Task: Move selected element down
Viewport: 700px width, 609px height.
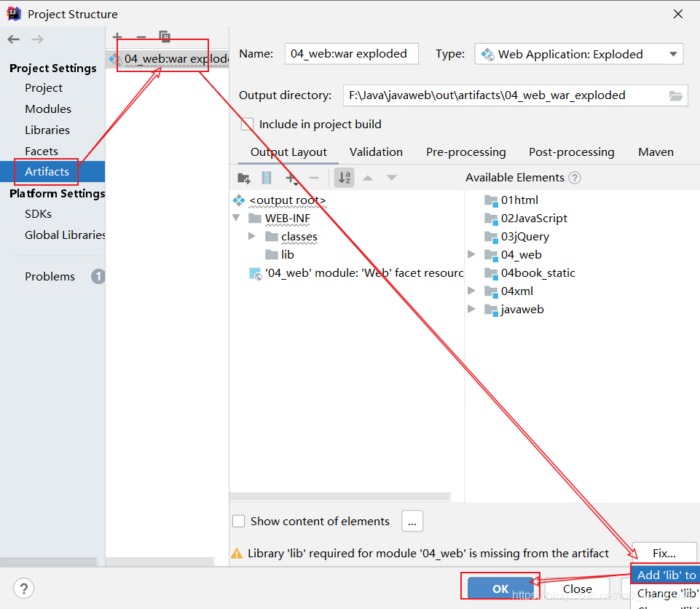Action: click(391, 178)
